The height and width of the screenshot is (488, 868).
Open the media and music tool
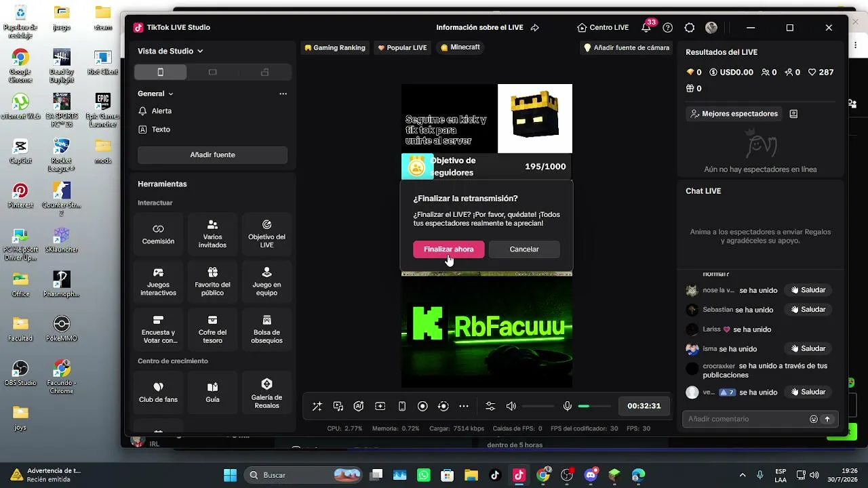point(338,406)
